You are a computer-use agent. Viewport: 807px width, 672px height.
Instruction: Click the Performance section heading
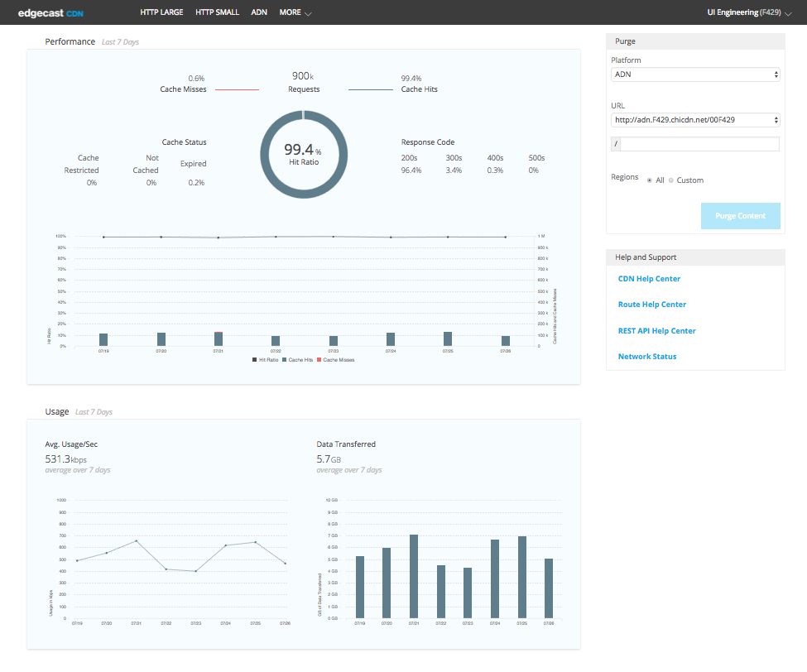click(x=70, y=41)
